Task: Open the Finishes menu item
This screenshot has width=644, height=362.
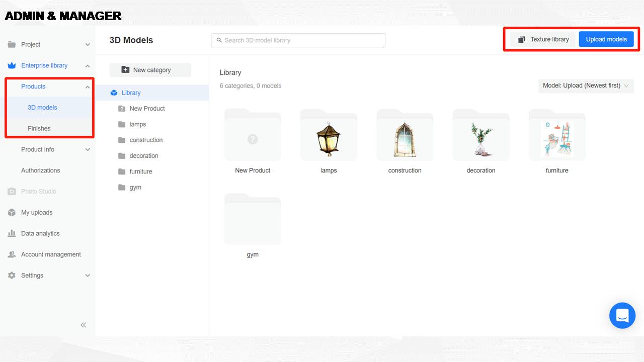Action: pyautogui.click(x=39, y=129)
